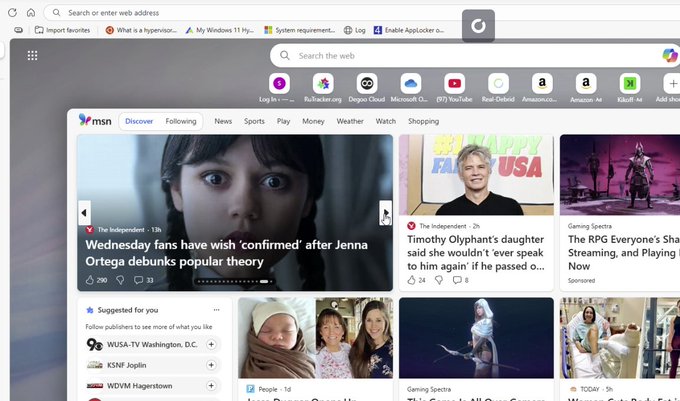Image resolution: width=680 pixels, height=401 pixels.
Task: Open the Log bookmark
Action: [355, 30]
